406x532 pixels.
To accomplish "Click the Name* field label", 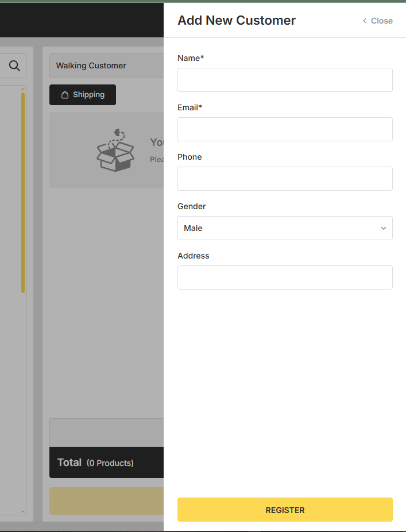I will pos(191,58).
